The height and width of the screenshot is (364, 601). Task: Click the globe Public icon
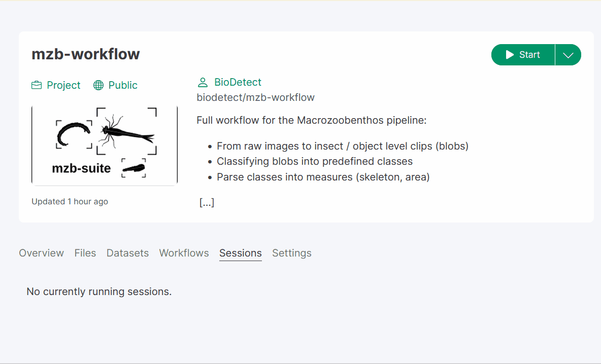click(98, 85)
